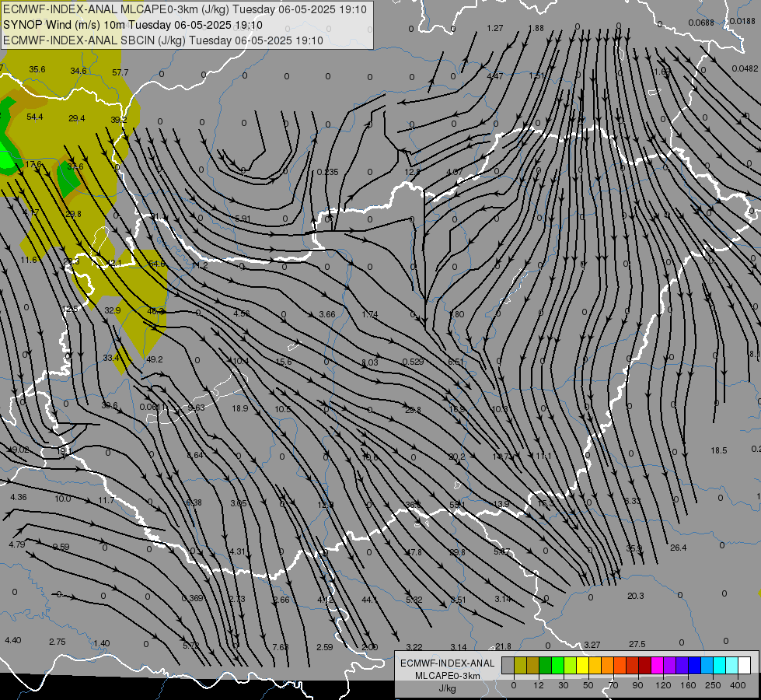Click the legend unit label J/kg
Image resolution: width=761 pixels, height=700 pixels.
[448, 688]
